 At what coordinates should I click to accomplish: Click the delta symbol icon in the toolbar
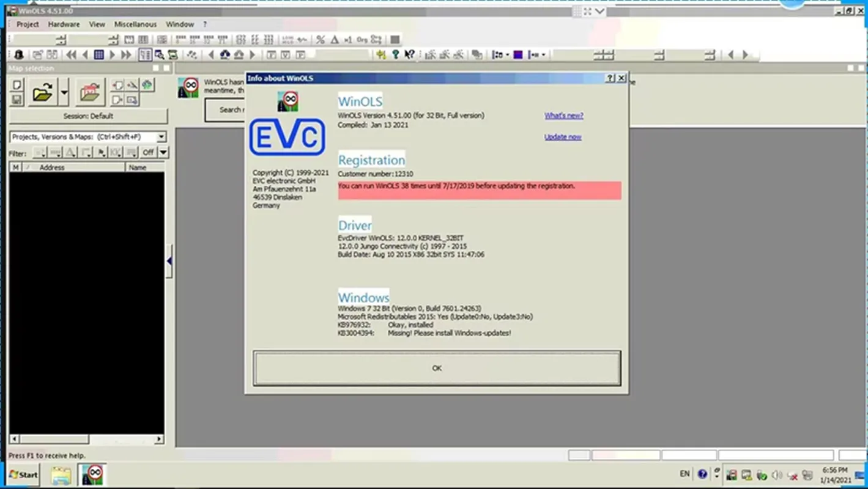(334, 40)
